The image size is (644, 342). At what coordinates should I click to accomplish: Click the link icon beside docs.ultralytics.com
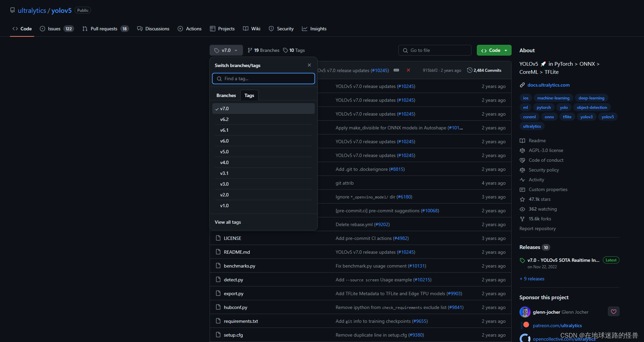tap(522, 85)
